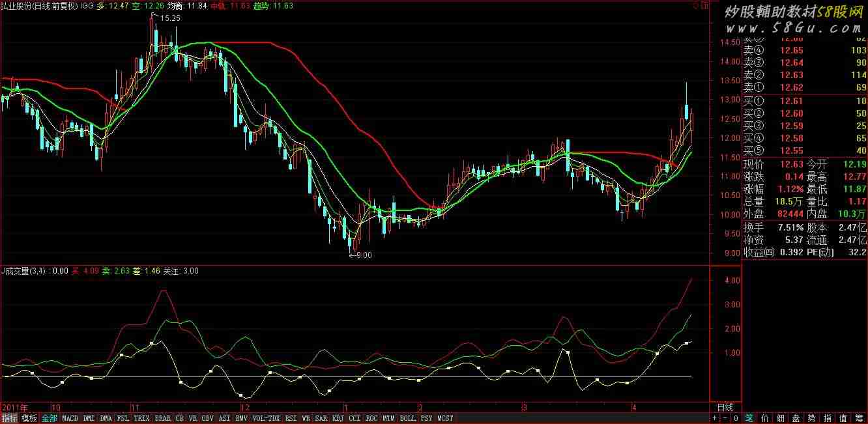Open the 势 trend panel tab
Viewport: 868px width, 424px height.
click(811, 418)
